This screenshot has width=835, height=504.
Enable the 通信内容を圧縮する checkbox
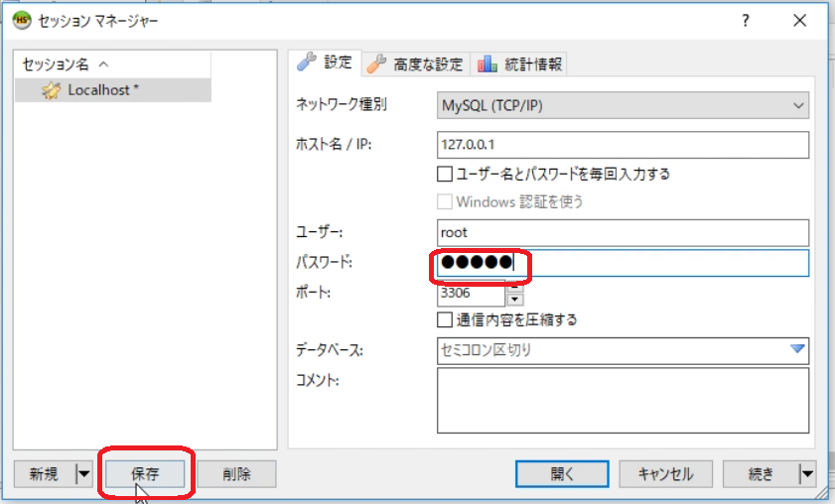(445, 319)
